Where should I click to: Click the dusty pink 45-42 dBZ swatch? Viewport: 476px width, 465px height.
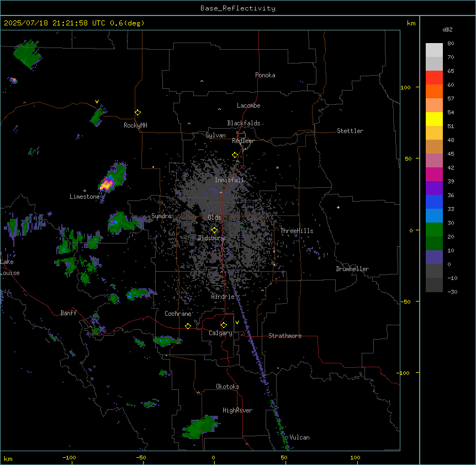pos(434,161)
